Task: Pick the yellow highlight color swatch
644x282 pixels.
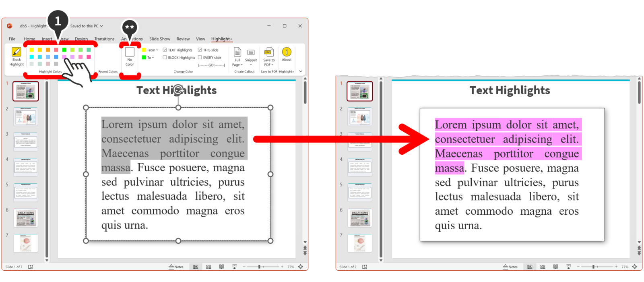Action: [x=32, y=50]
